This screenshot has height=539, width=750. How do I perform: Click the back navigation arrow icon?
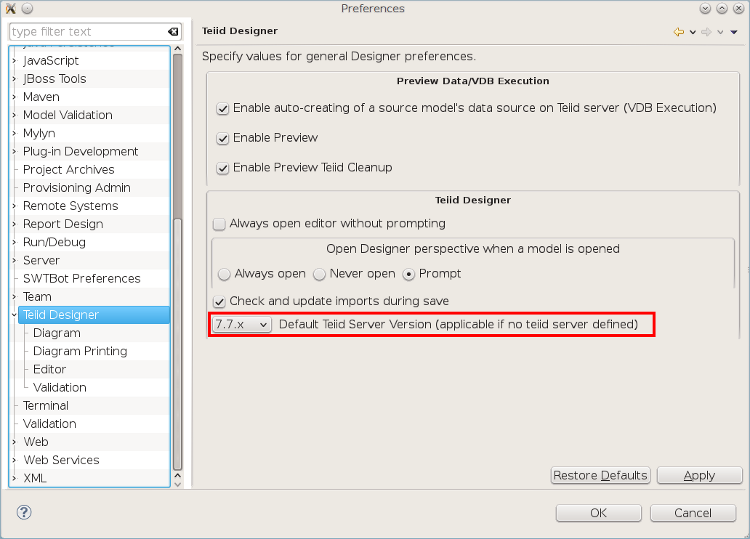[678, 32]
